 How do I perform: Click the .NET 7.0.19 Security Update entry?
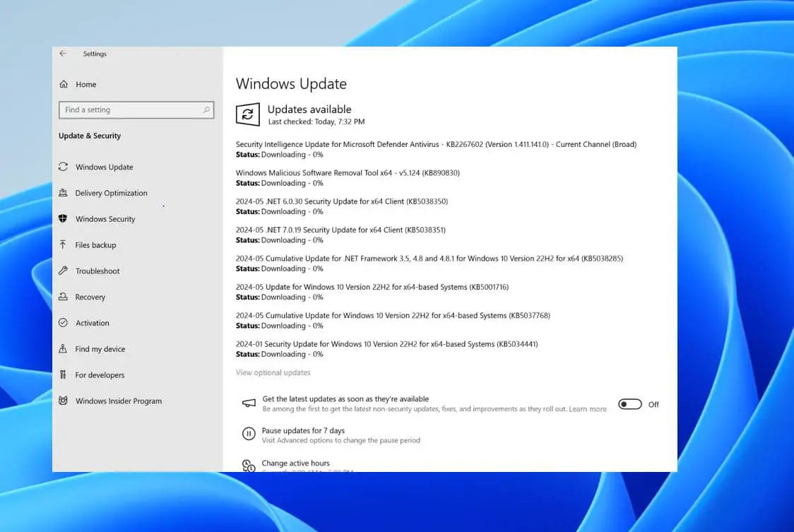pos(340,230)
